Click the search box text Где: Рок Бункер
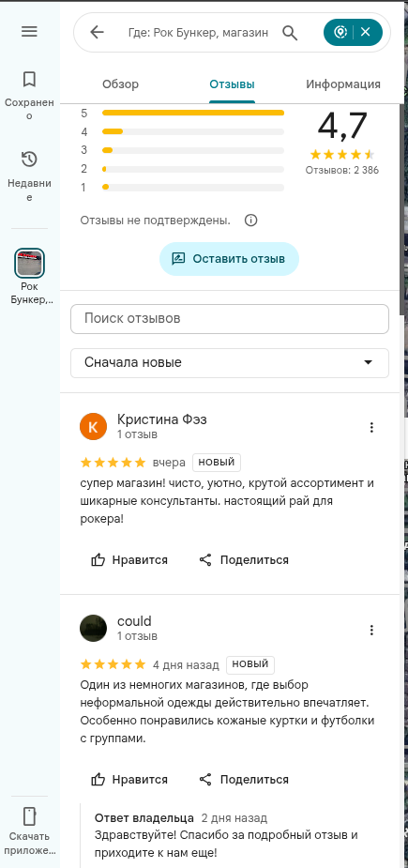Image resolution: width=408 pixels, height=868 pixels. point(198,32)
